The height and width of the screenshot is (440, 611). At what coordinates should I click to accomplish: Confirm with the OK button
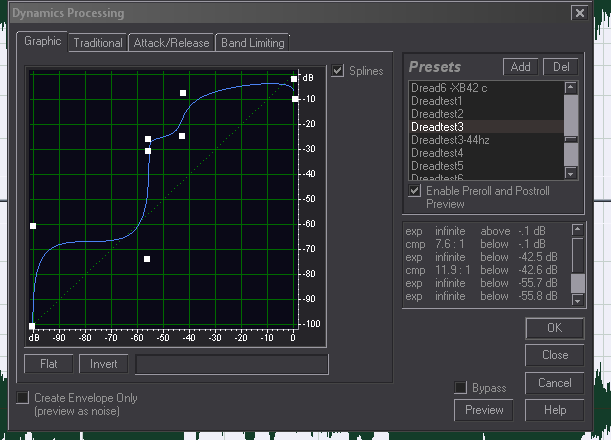coord(555,328)
